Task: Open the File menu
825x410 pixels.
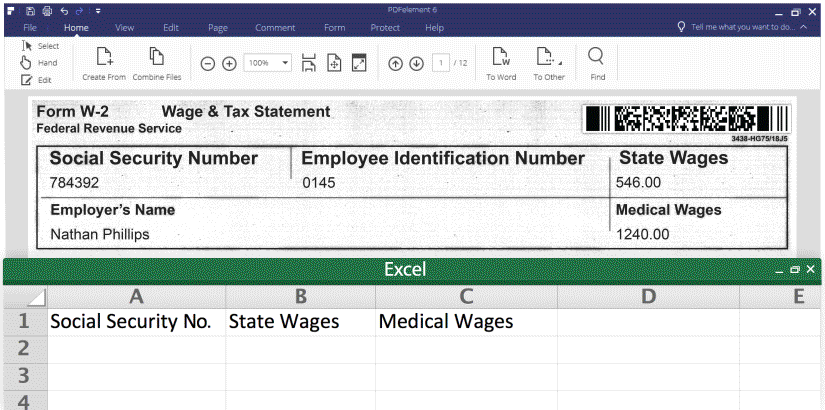Action: tap(30, 28)
